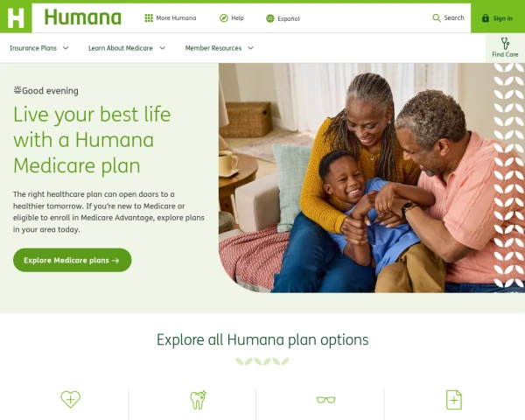Click the Humana H logo icon
The width and height of the screenshot is (525, 420).
[x=16, y=17]
